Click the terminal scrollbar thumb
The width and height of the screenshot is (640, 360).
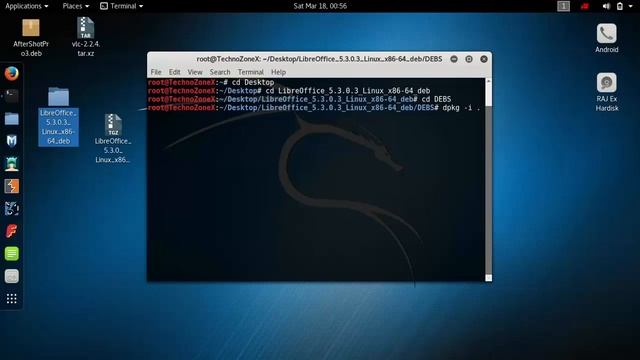coord(488,95)
